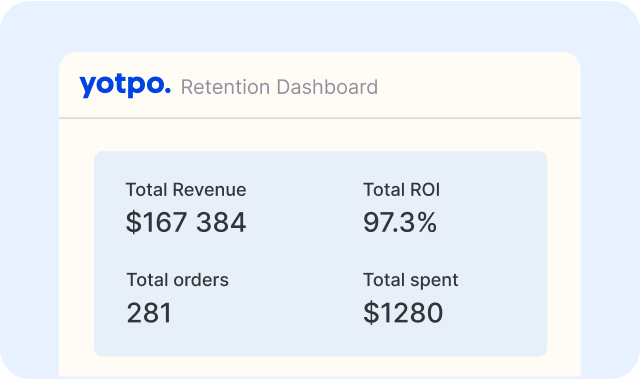Select the word Retention in the header

point(225,87)
